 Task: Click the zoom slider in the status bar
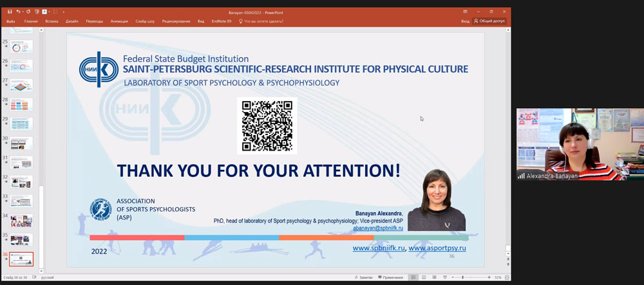(x=470, y=278)
